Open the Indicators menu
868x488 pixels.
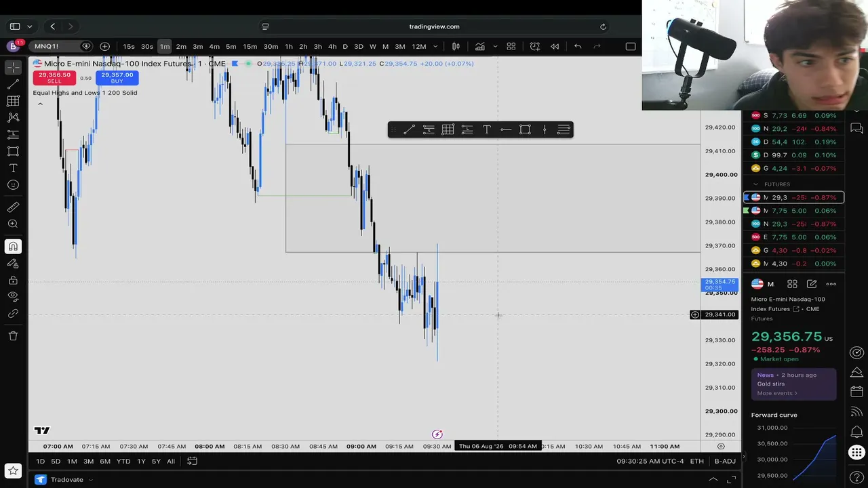click(x=479, y=46)
